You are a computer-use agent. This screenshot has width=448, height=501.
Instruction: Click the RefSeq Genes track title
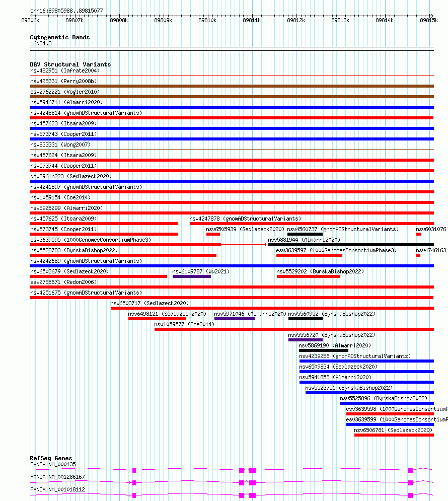click(x=51, y=458)
